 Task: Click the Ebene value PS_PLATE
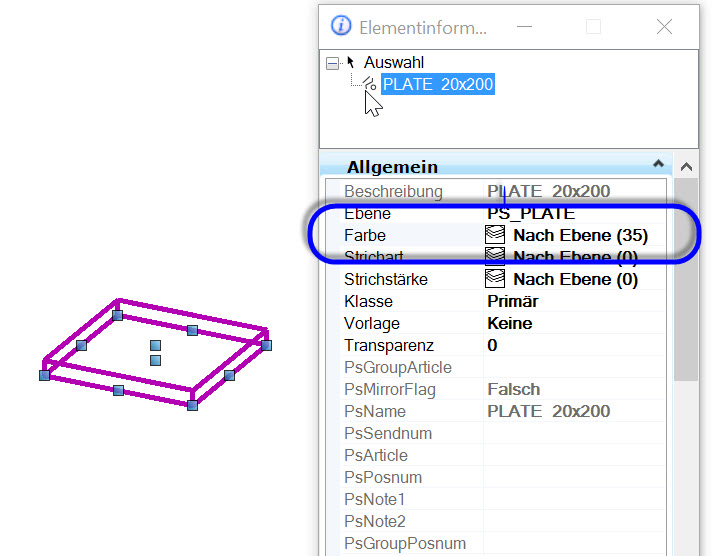point(531,213)
